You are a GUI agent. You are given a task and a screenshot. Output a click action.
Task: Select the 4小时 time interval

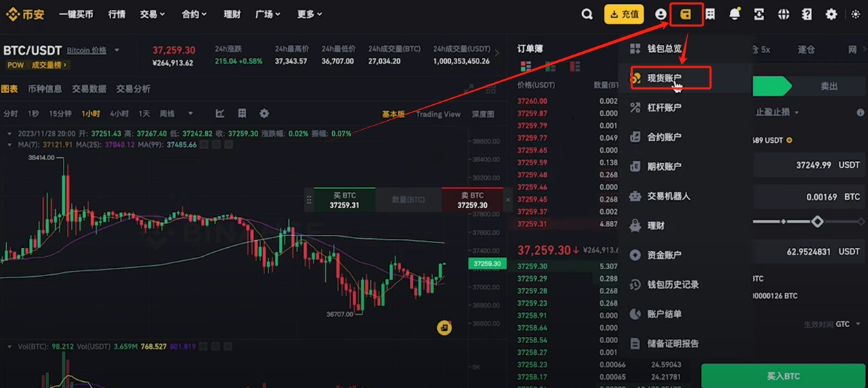point(119,113)
